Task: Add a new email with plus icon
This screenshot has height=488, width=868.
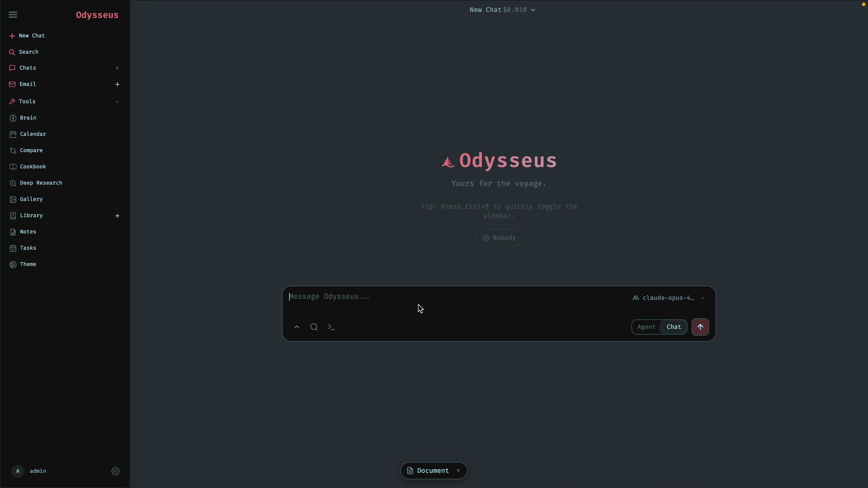Action: [117, 84]
